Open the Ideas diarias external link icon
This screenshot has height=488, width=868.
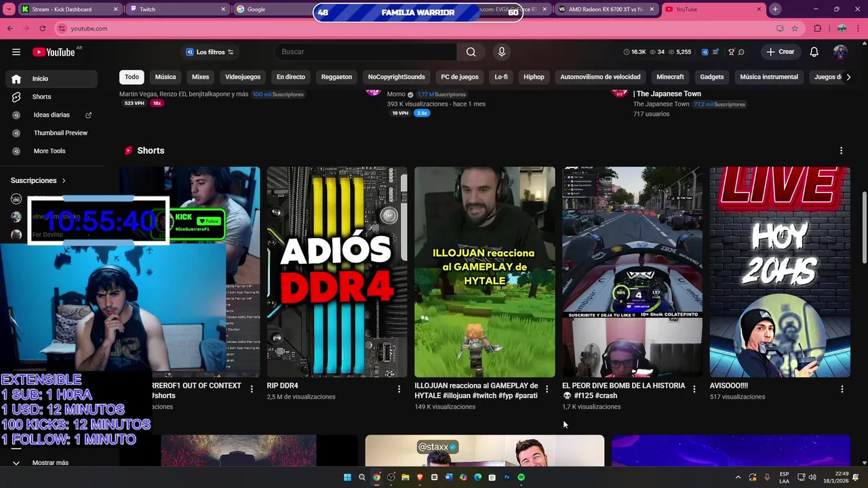(88, 115)
